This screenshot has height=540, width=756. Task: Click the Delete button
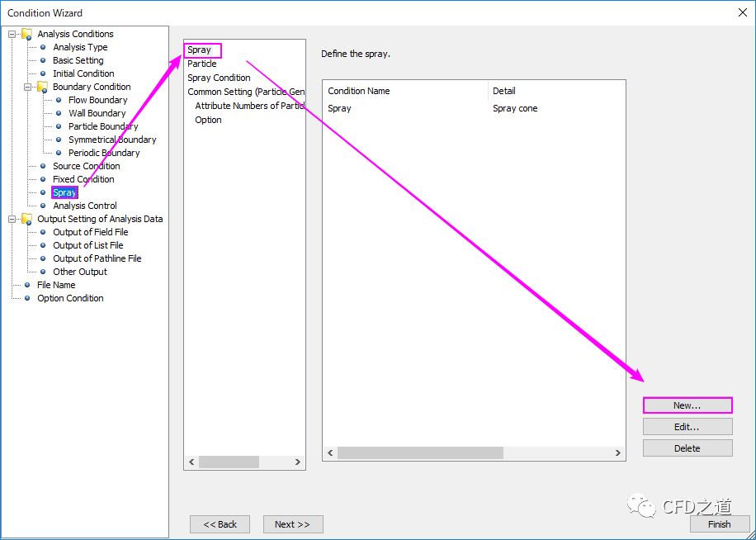click(x=687, y=448)
